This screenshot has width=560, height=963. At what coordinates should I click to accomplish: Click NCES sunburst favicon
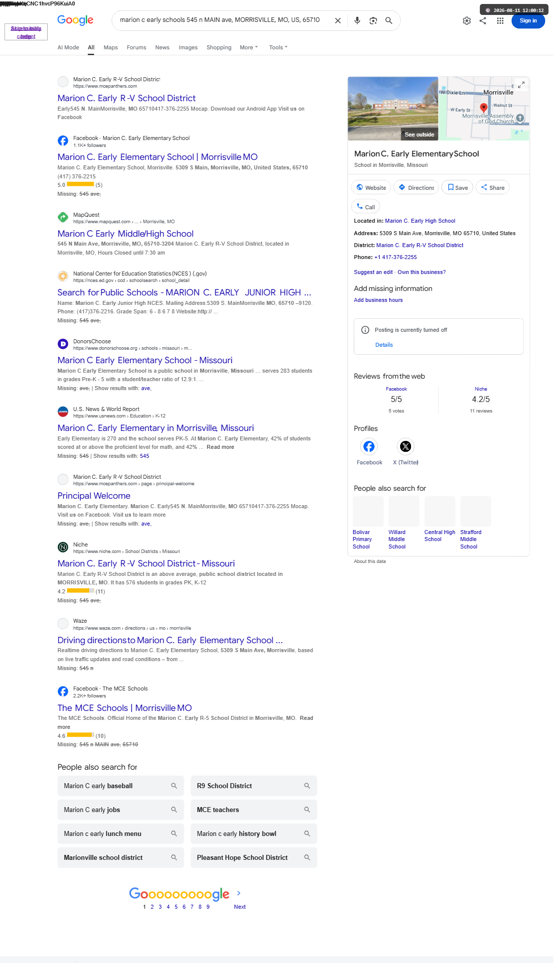coord(63,276)
